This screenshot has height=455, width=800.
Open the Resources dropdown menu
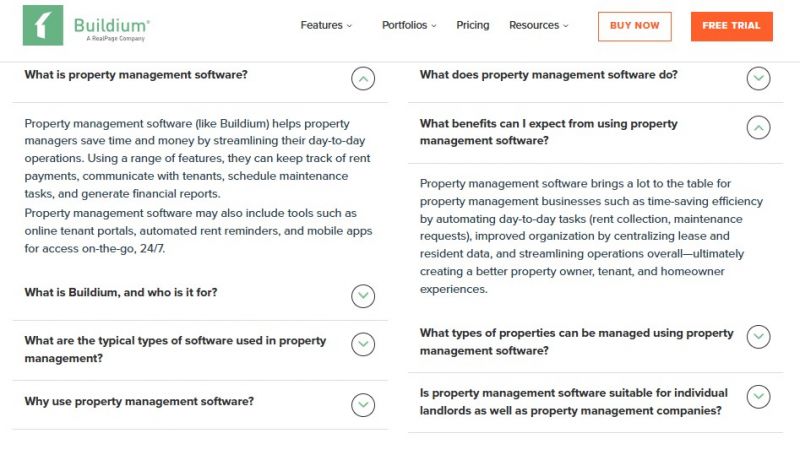(539, 26)
